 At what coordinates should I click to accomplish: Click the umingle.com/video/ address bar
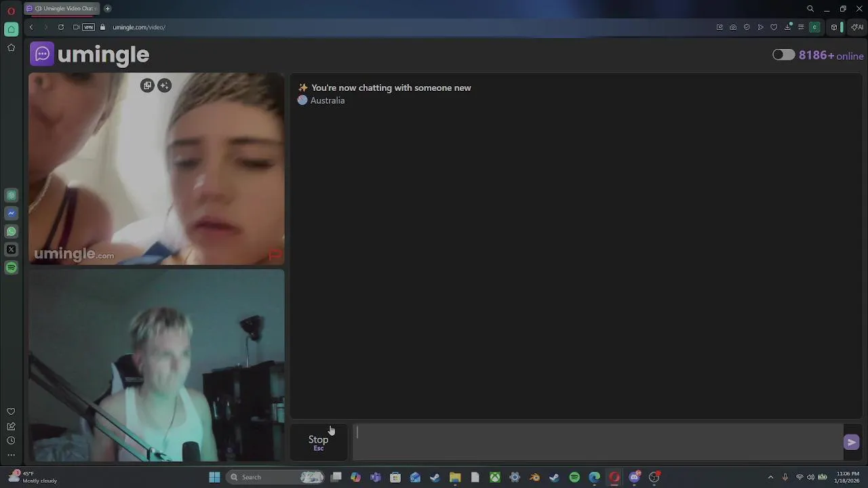[139, 27]
